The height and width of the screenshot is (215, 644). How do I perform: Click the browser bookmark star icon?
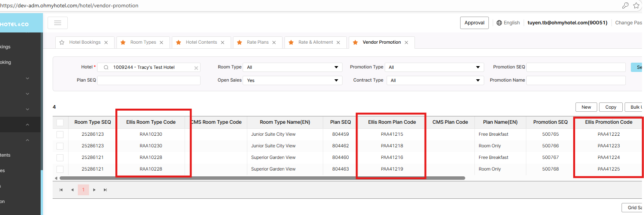tap(636, 5)
